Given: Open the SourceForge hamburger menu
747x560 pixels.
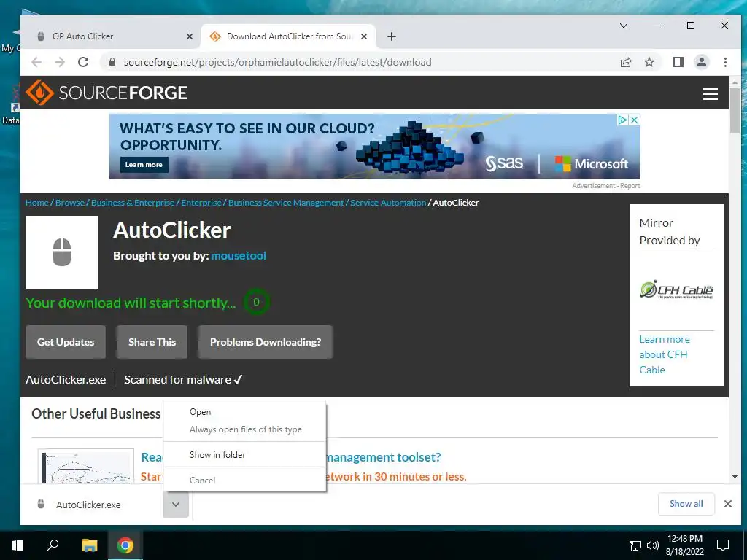Looking at the screenshot, I should 711,94.
